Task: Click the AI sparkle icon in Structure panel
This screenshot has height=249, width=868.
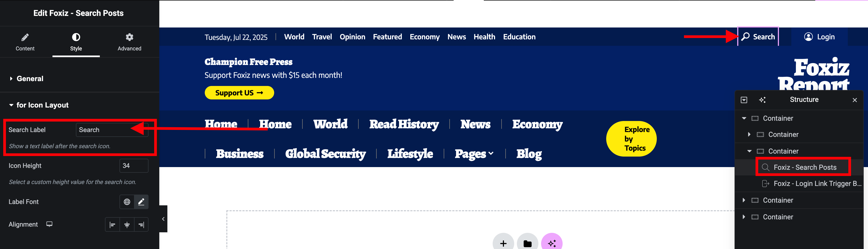Action: pos(762,100)
